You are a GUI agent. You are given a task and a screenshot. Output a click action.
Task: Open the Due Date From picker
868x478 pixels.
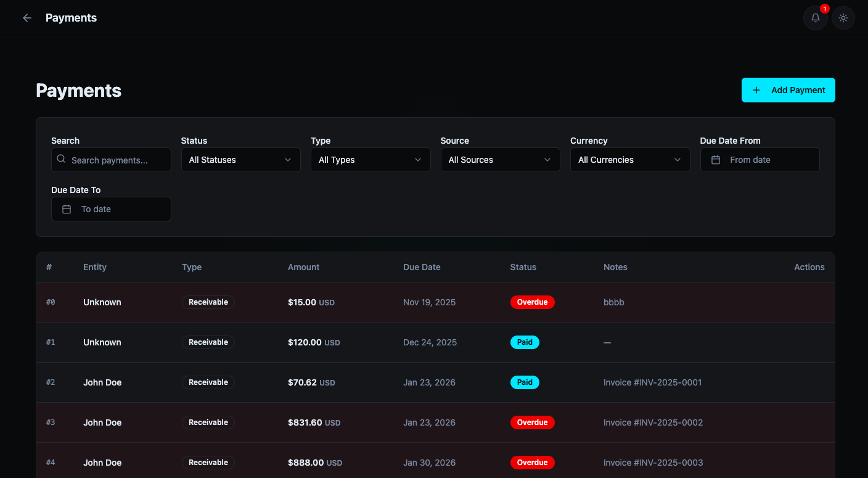(759, 160)
